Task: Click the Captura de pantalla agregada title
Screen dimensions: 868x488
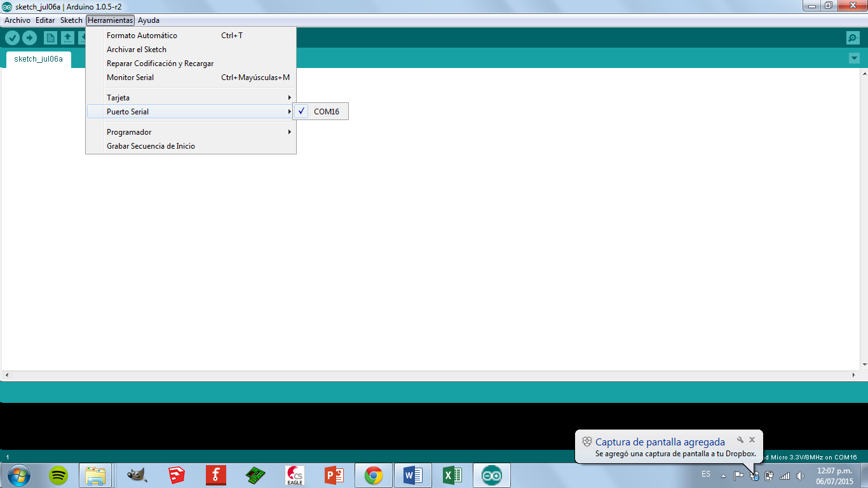Action: 660,442
